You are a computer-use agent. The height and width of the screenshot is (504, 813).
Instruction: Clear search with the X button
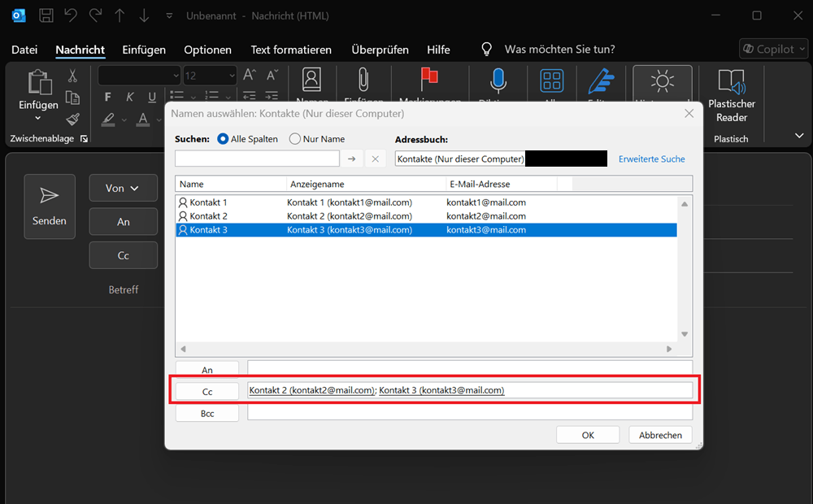376,159
